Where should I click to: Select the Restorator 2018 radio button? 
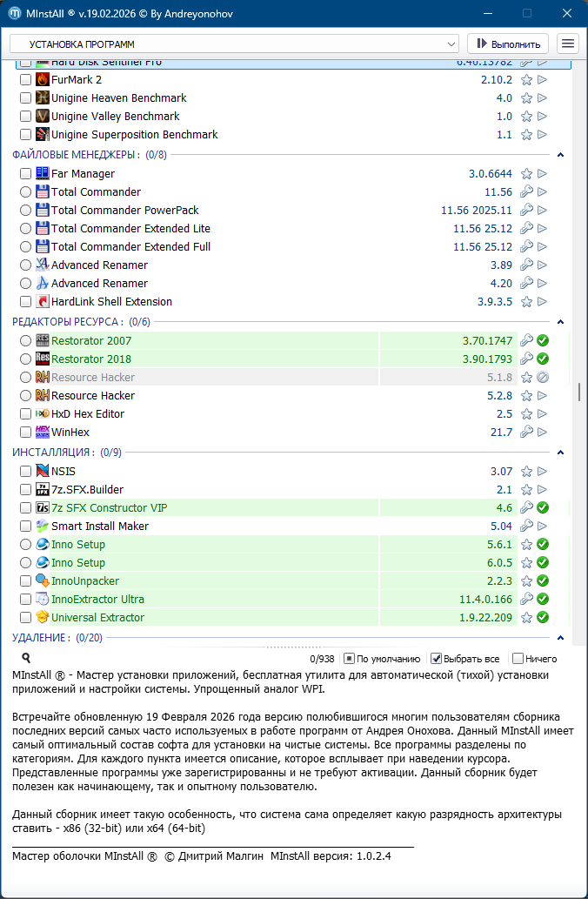pyautogui.click(x=25, y=359)
